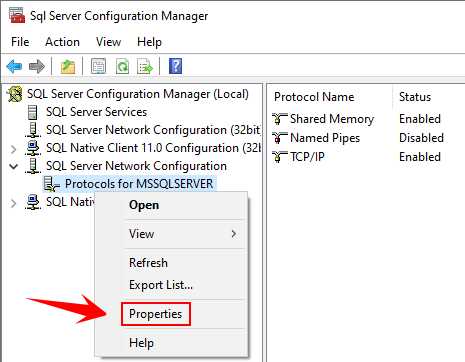Click the Protocols for MSSQLSERVER icon
The width and height of the screenshot is (465, 362).
click(52, 184)
